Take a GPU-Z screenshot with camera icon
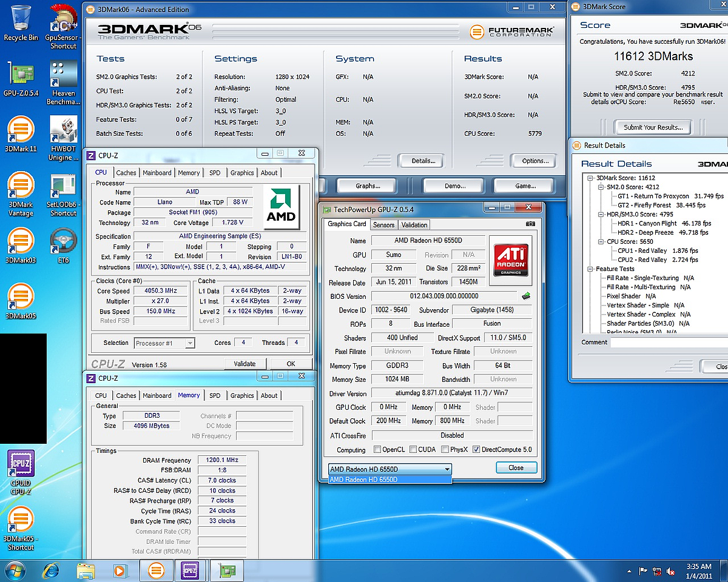Image resolution: width=728 pixels, height=582 pixels. 531,224
